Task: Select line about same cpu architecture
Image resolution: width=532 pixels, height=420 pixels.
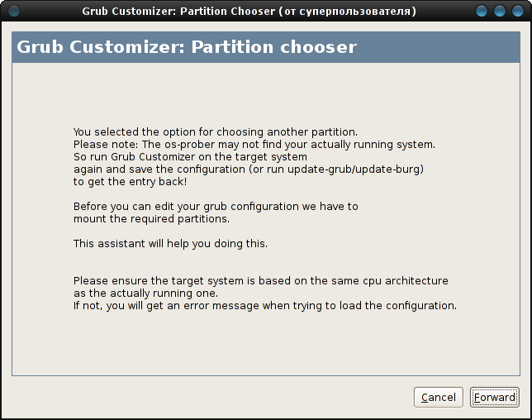Action: [x=260, y=281]
